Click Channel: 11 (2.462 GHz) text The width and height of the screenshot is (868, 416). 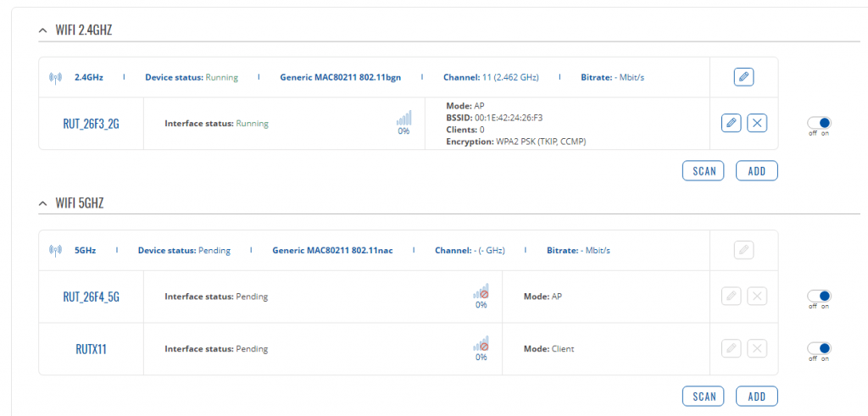[x=491, y=77]
